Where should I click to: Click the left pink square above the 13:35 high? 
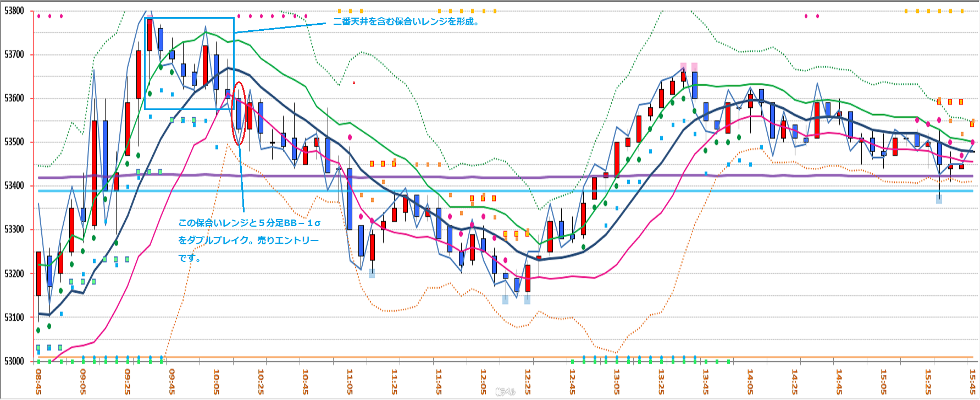[683, 67]
